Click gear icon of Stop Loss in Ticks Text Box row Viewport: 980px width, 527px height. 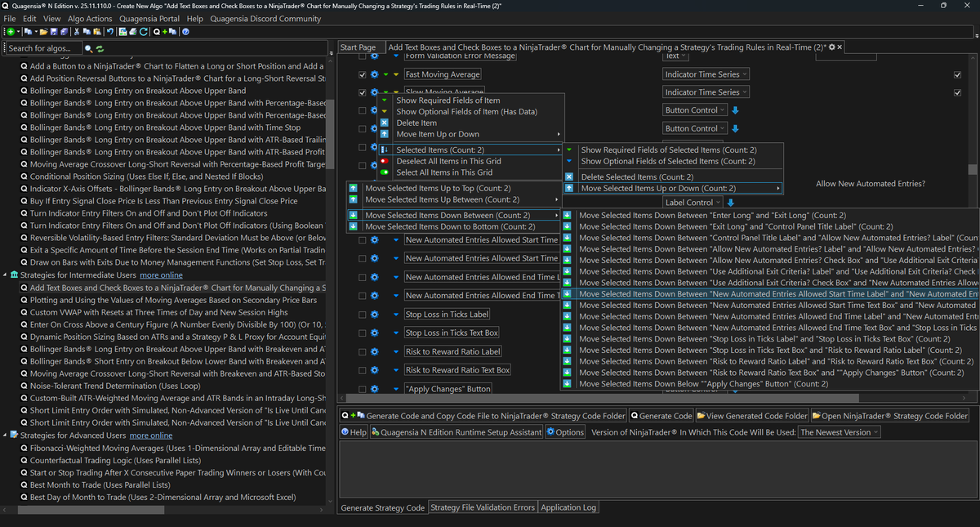click(374, 333)
